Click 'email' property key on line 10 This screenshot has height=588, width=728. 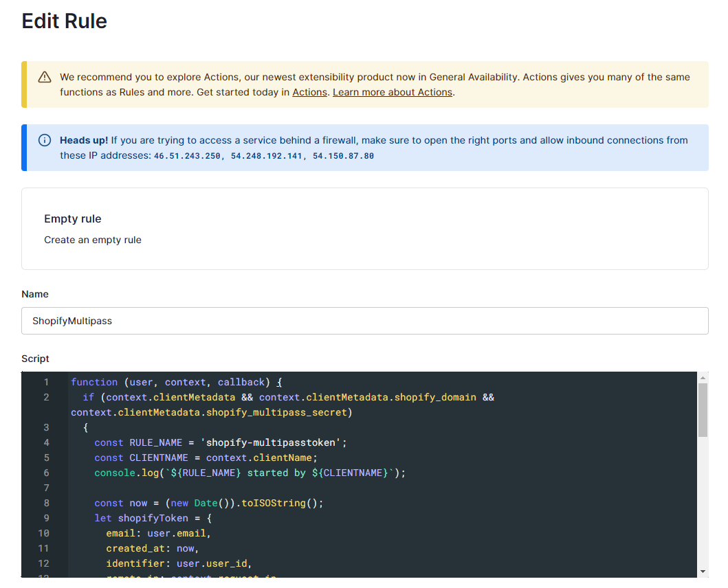121,533
